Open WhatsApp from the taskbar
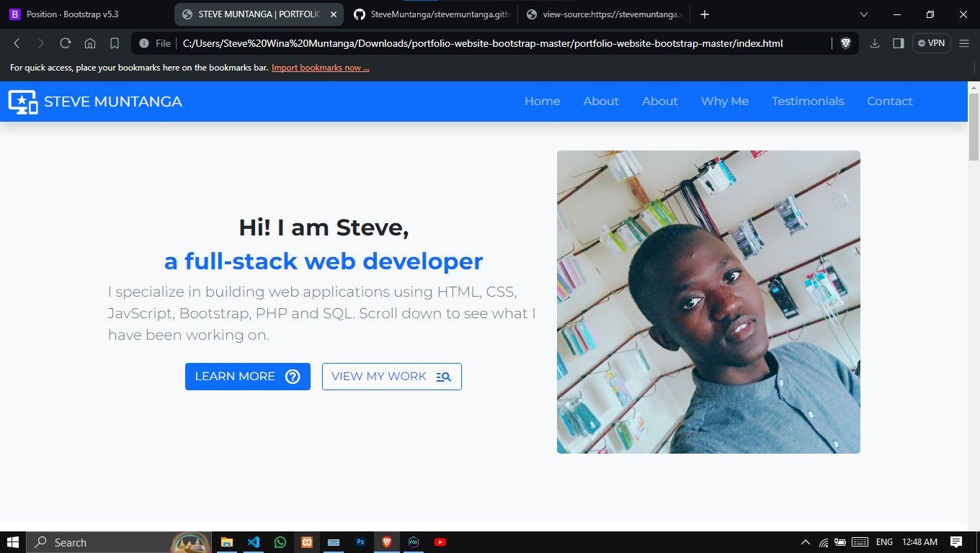980x553 pixels. tap(280, 542)
